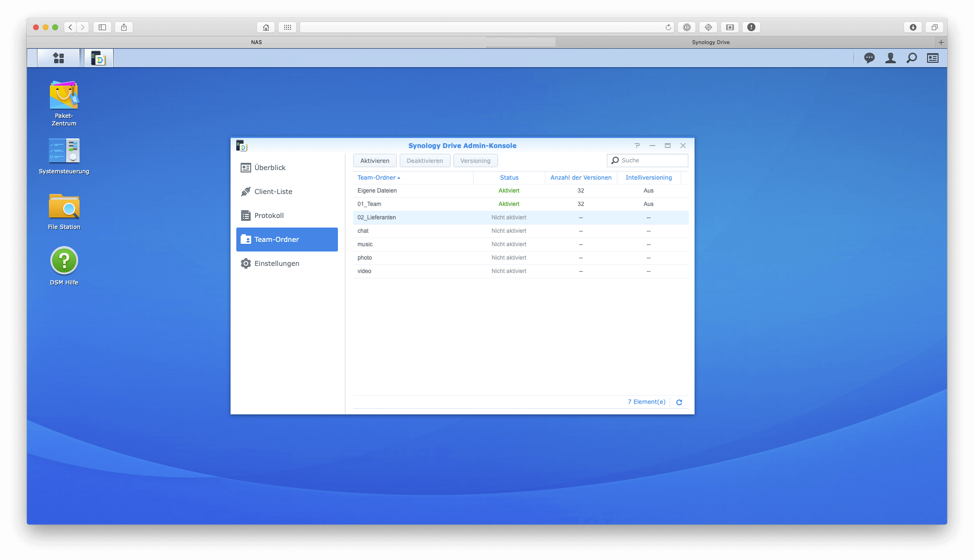Viewport: 974px width, 560px height.
Task: Click the exclamation mark extension icon
Action: [x=751, y=27]
